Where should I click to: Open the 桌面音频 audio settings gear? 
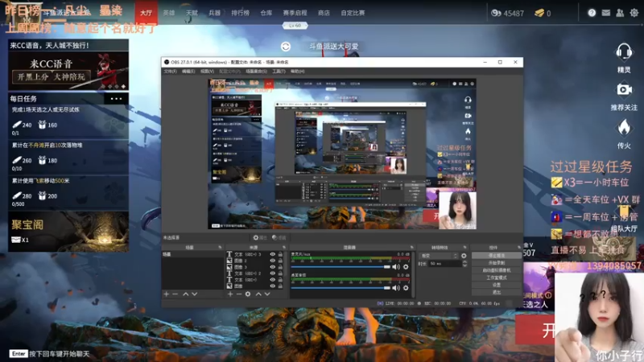(406, 288)
